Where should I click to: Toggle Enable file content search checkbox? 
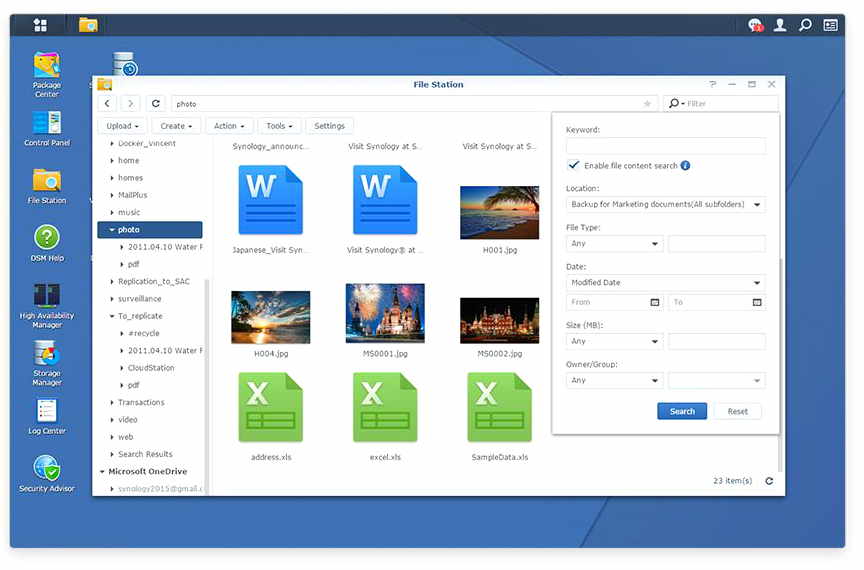[573, 165]
